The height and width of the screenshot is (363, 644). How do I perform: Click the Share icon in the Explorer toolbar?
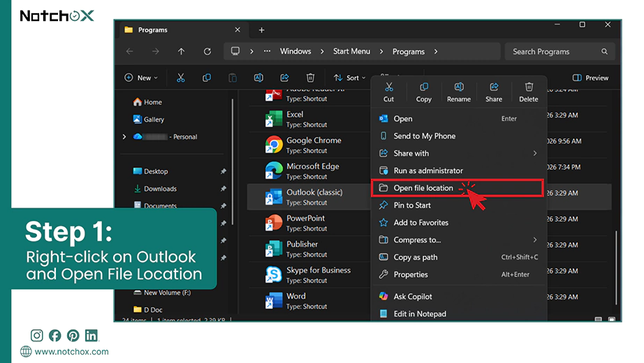[x=284, y=78]
